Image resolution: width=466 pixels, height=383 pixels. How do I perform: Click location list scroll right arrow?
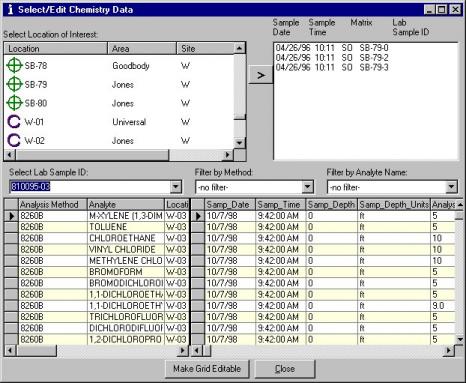point(228,155)
